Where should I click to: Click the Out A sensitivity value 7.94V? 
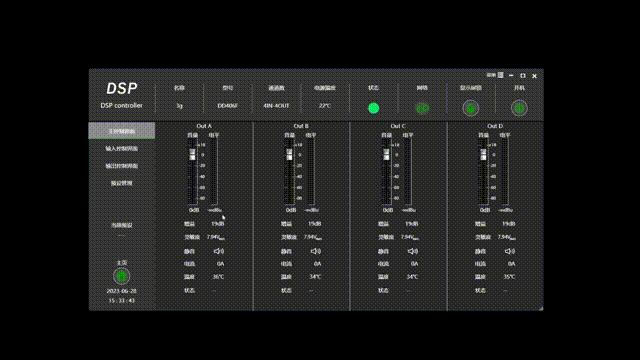[x=216, y=237]
